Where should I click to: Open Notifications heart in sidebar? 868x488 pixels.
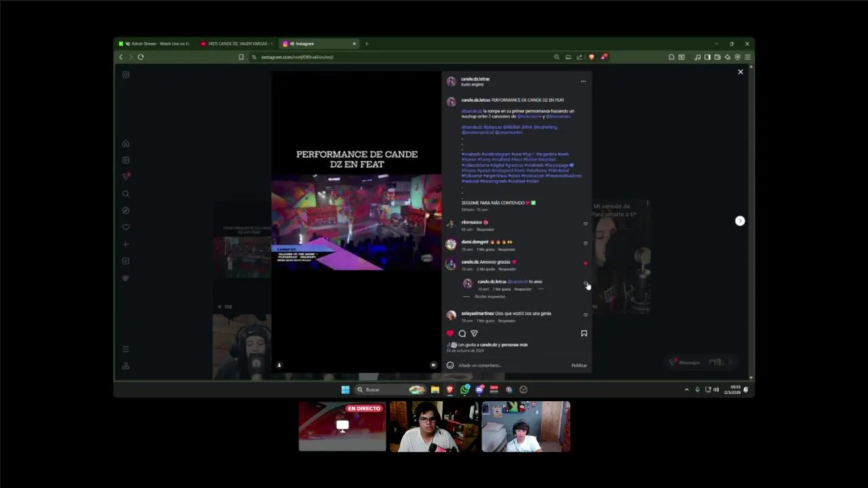125,227
